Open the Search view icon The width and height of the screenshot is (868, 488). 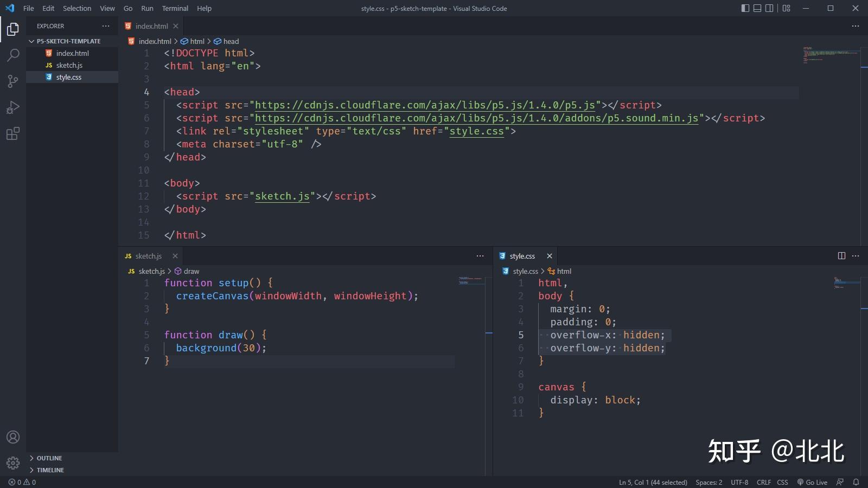point(12,55)
